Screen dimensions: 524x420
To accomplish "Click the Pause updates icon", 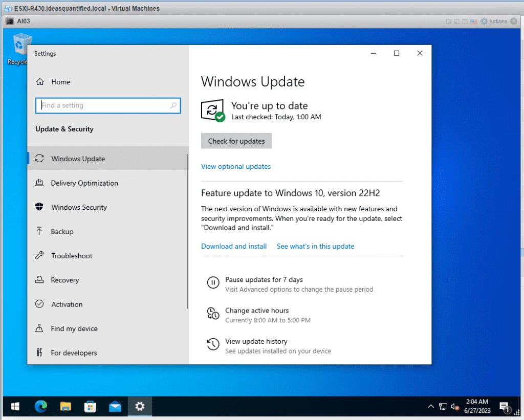I will [213, 282].
